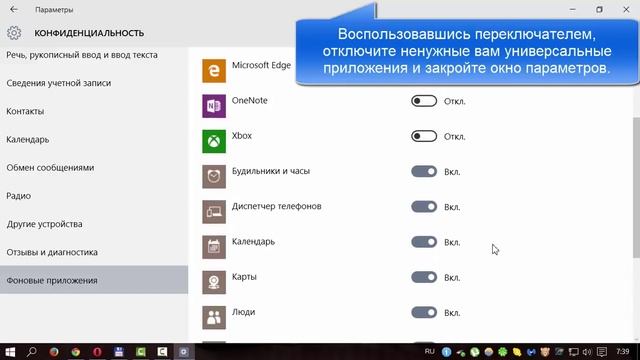Screen dimensions: 640x360
Task: Click the OneNote app icon
Action: (214, 106)
